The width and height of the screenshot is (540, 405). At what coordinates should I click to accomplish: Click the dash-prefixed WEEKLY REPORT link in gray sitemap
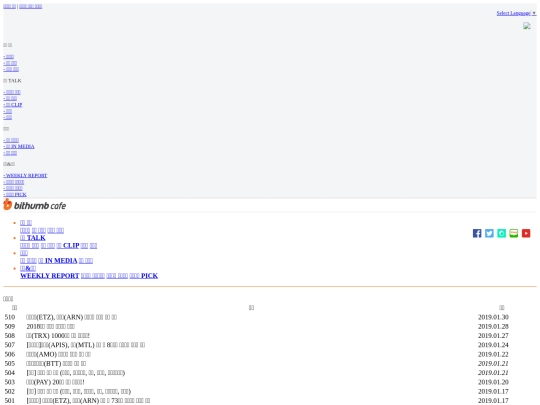pyautogui.click(x=25, y=176)
